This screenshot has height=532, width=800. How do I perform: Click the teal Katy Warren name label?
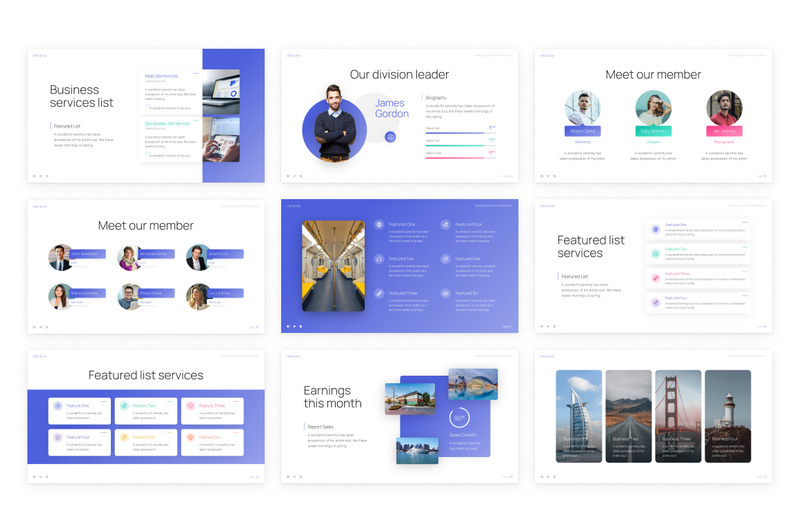[653, 131]
